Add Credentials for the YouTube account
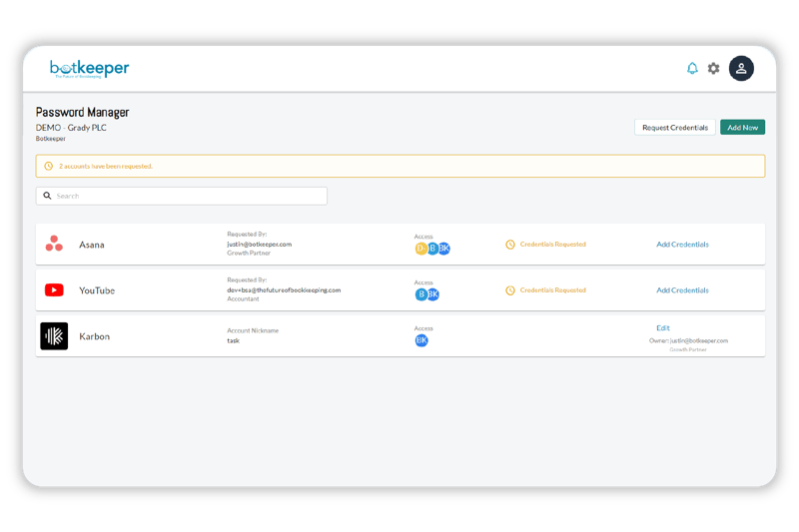 682,290
